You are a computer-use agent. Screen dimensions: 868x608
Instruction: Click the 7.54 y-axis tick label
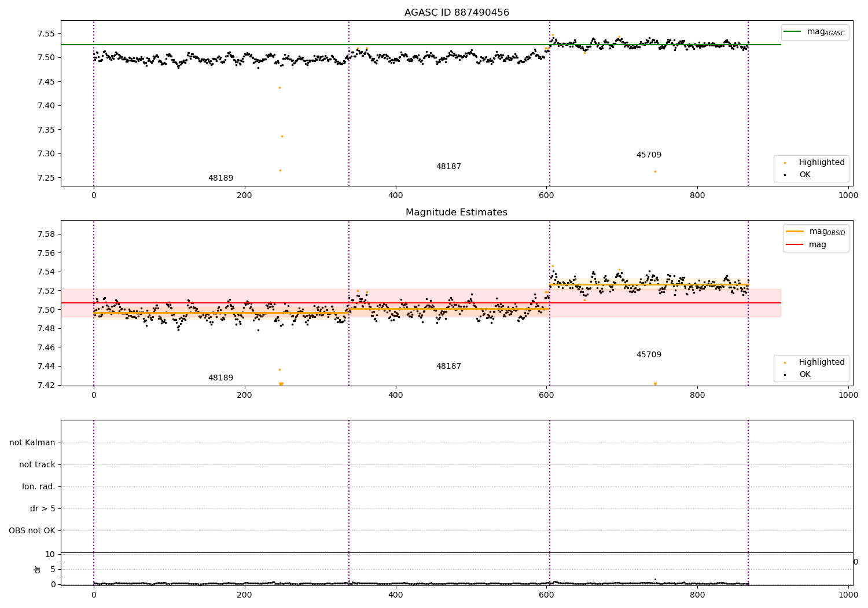pyautogui.click(x=46, y=272)
